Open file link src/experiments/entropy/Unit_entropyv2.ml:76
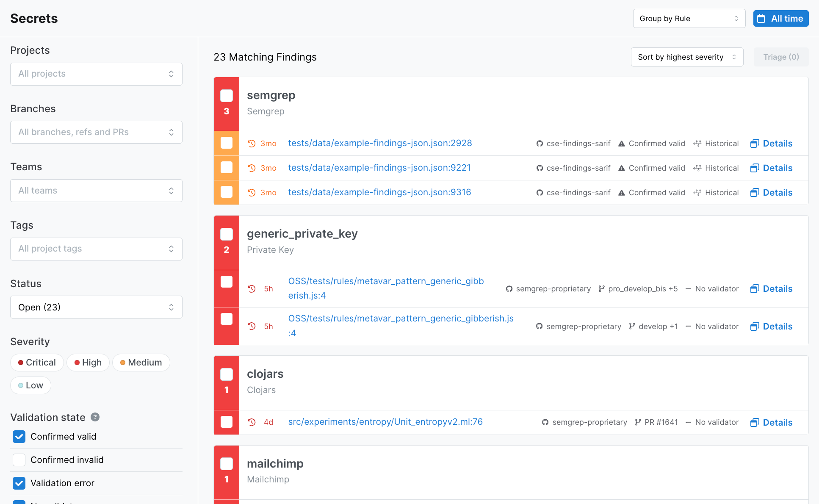The height and width of the screenshot is (504, 819). [385, 422]
